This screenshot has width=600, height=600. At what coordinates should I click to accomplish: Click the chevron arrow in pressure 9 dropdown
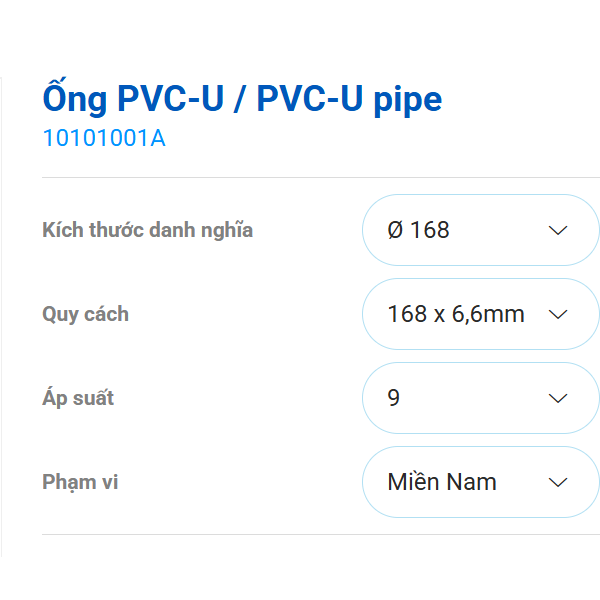(558, 398)
